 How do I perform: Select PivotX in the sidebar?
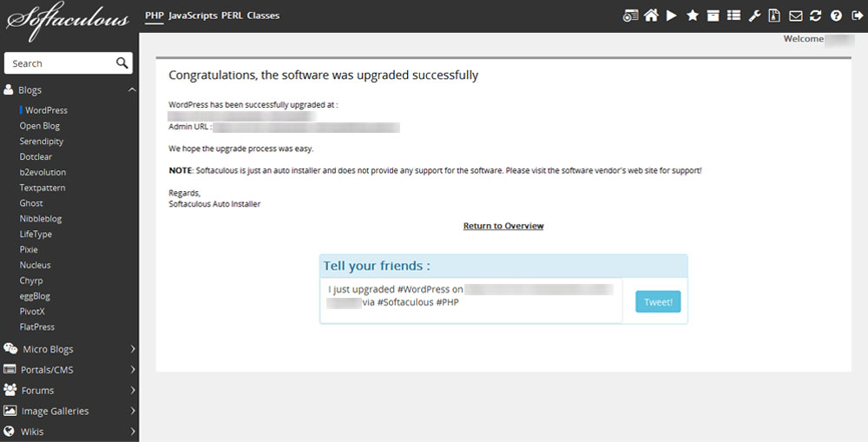pyautogui.click(x=32, y=312)
